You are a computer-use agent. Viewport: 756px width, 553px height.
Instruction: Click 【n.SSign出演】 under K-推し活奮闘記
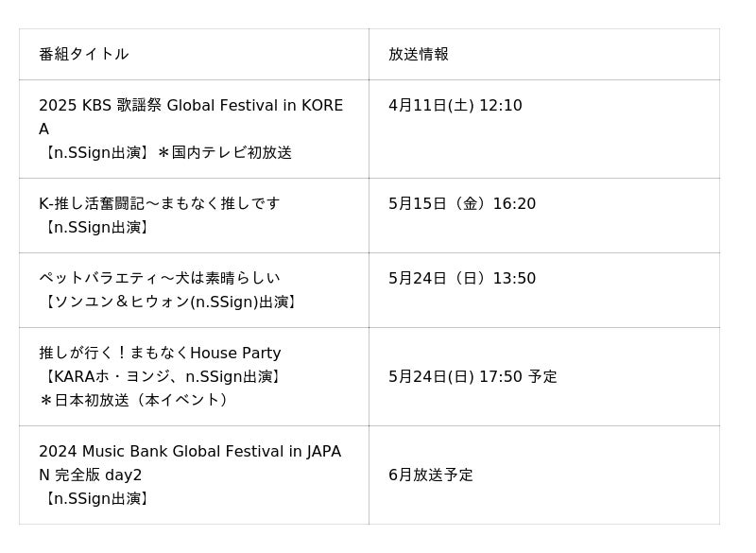tap(95, 227)
